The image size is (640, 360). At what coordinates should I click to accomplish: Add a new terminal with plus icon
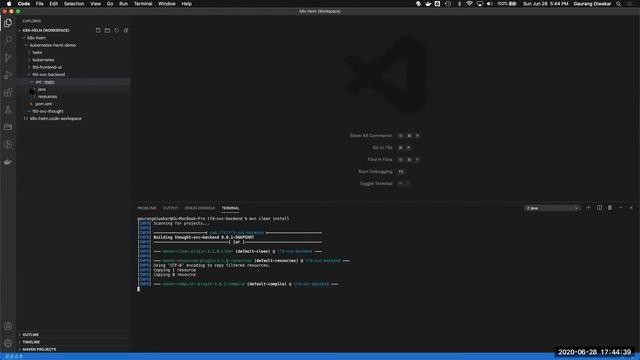tap(588, 208)
